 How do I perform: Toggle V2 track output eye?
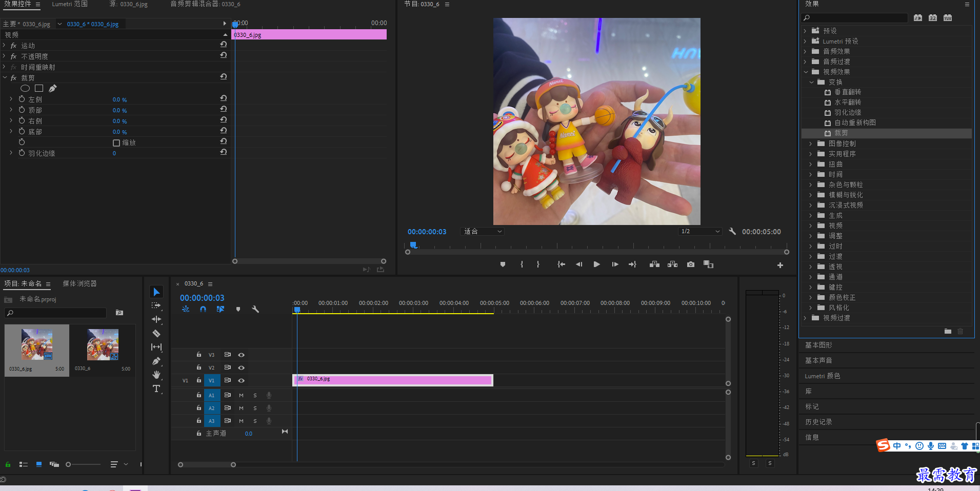[241, 367]
